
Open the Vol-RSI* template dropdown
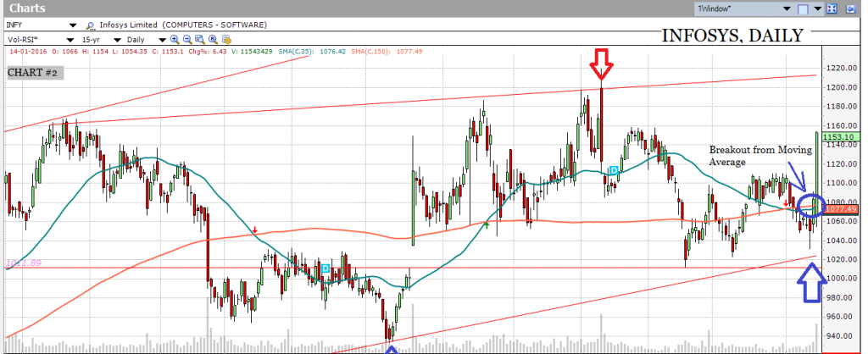click(70, 40)
